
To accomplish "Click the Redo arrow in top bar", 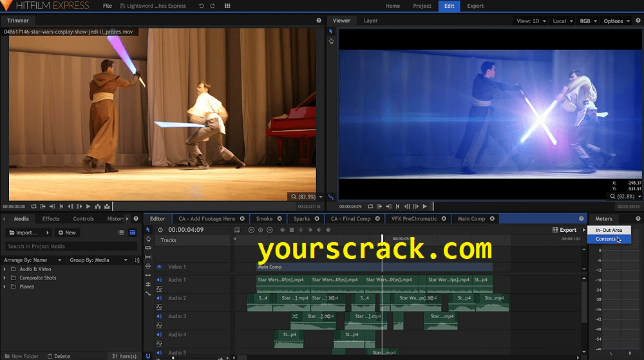I will pos(213,6).
